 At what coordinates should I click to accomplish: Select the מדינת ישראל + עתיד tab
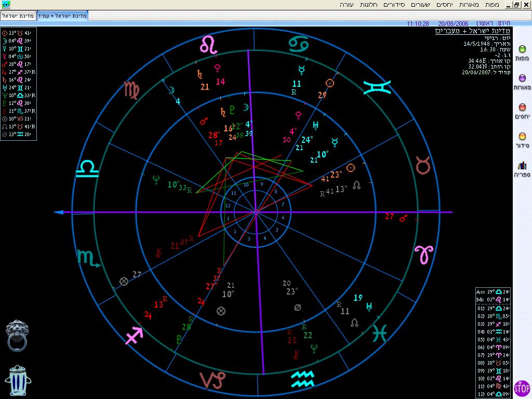click(x=62, y=16)
